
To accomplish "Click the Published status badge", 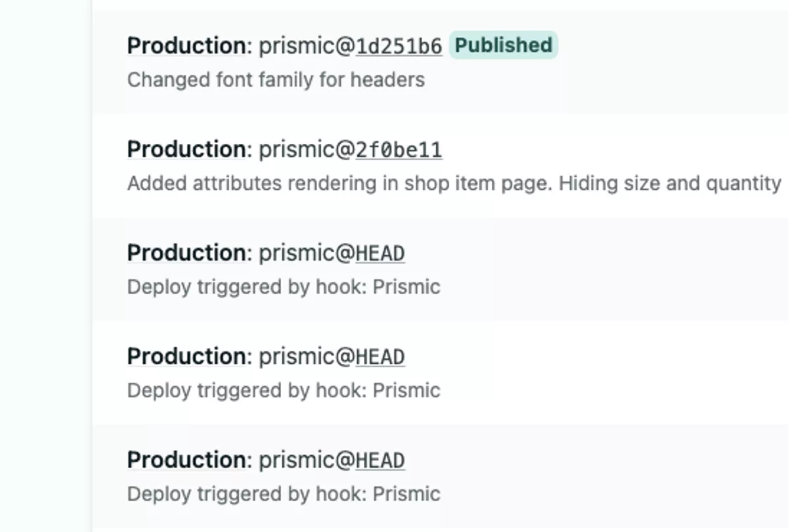I will pos(504,45).
